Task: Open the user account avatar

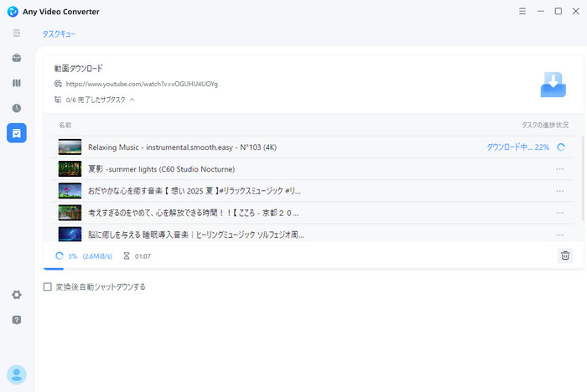Action: (17, 374)
